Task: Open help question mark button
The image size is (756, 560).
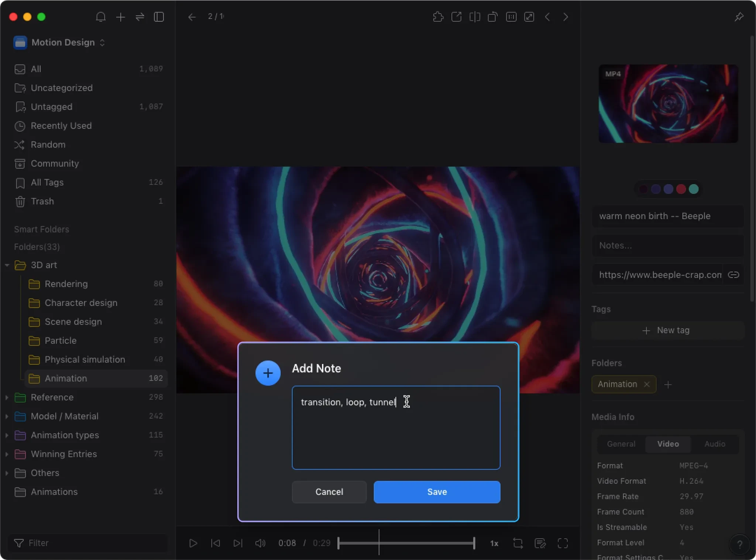Action: click(x=739, y=544)
